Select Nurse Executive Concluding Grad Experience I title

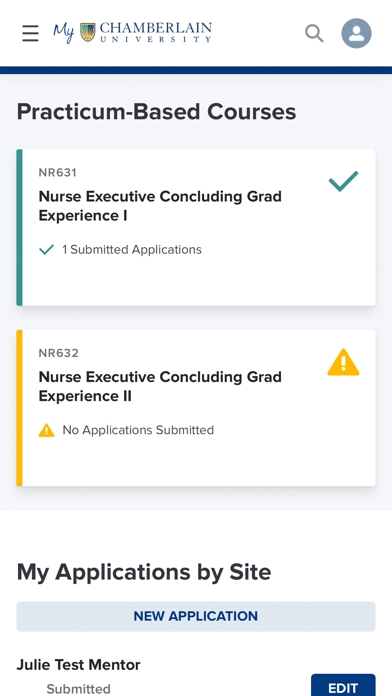[x=160, y=206]
